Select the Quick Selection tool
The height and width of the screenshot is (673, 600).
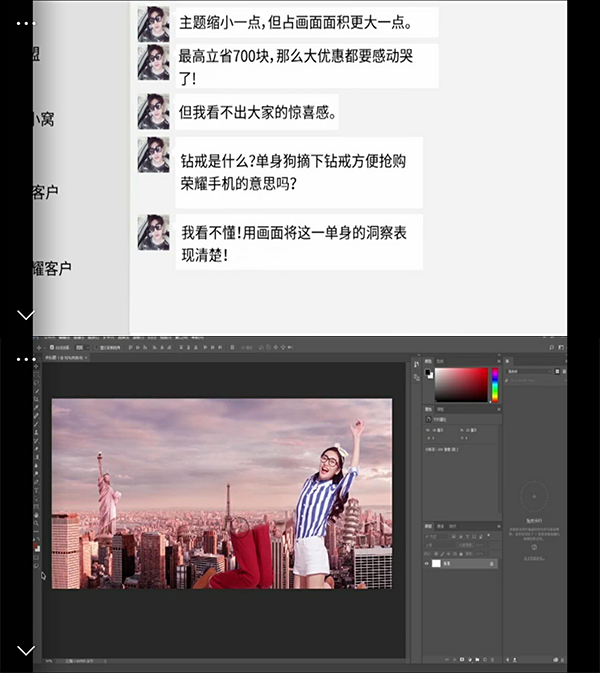point(36,391)
